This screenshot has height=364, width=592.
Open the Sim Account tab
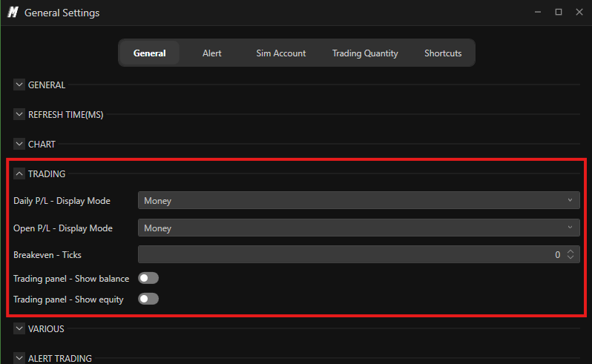(x=281, y=53)
